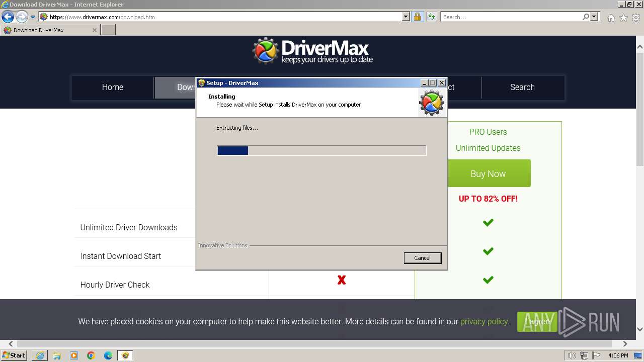Click the checkmark in the Instant Download Start row
The height and width of the screenshot is (362, 644).
(488, 251)
